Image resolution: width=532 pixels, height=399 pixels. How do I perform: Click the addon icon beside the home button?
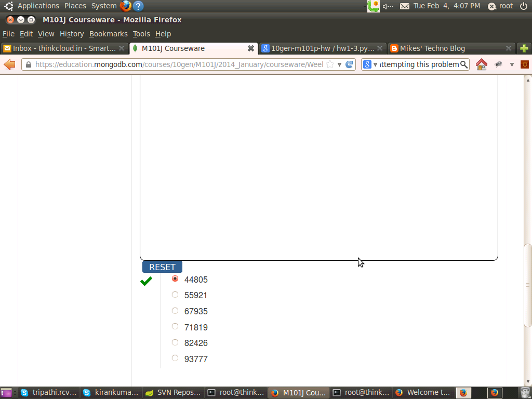pyautogui.click(x=498, y=64)
